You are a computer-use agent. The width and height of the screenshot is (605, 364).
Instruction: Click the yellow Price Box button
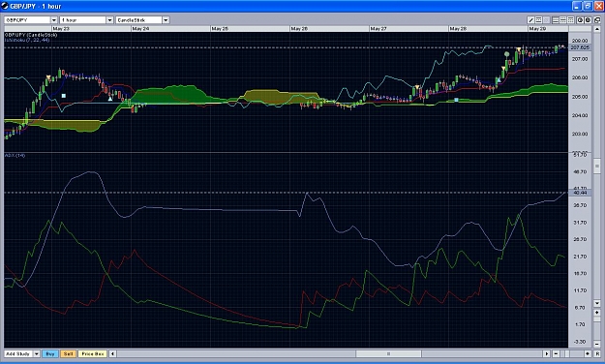93,353
